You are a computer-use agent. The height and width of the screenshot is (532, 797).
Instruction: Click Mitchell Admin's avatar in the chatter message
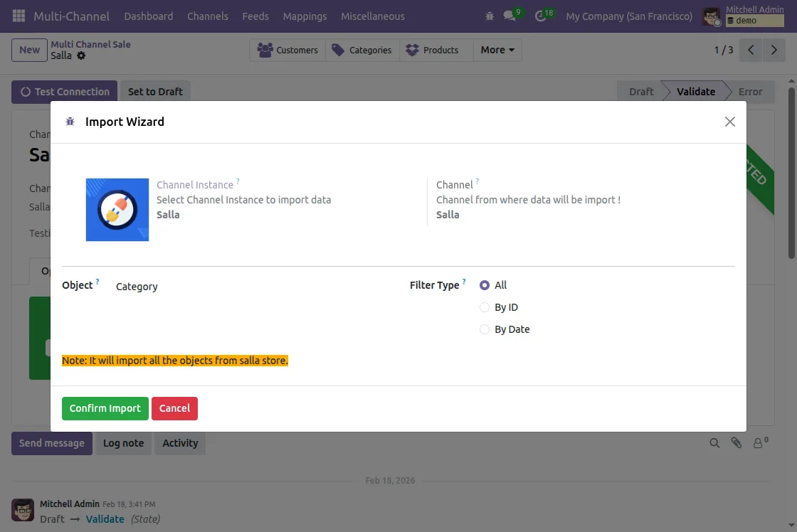[23, 510]
